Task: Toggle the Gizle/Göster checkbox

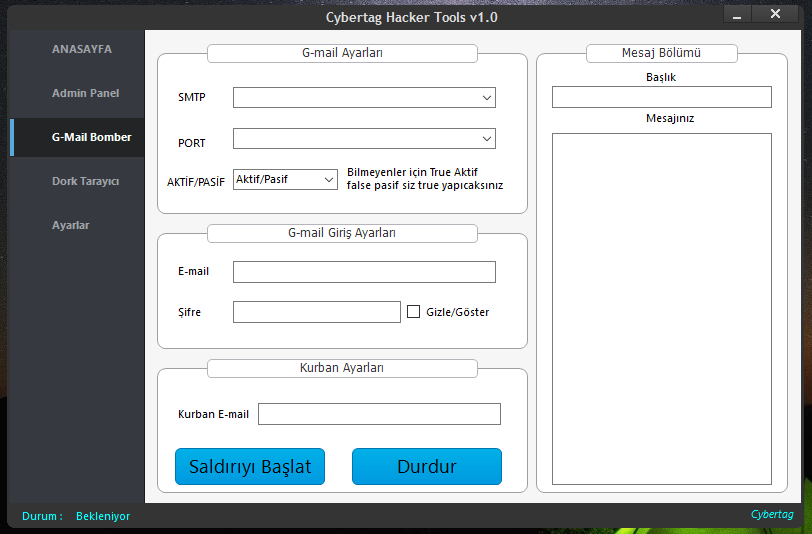Action: pos(413,312)
